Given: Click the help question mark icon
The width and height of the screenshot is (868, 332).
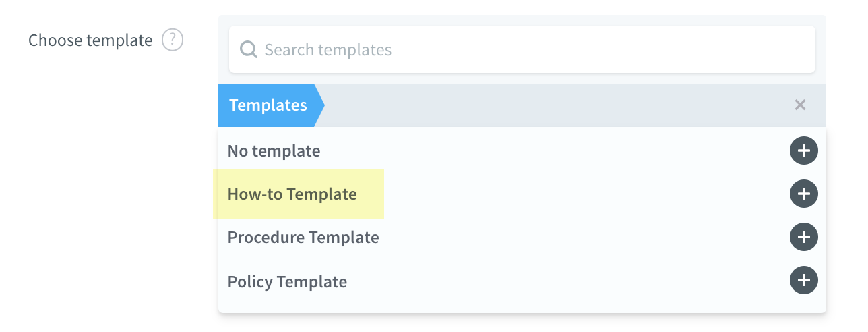Looking at the screenshot, I should 173,40.
